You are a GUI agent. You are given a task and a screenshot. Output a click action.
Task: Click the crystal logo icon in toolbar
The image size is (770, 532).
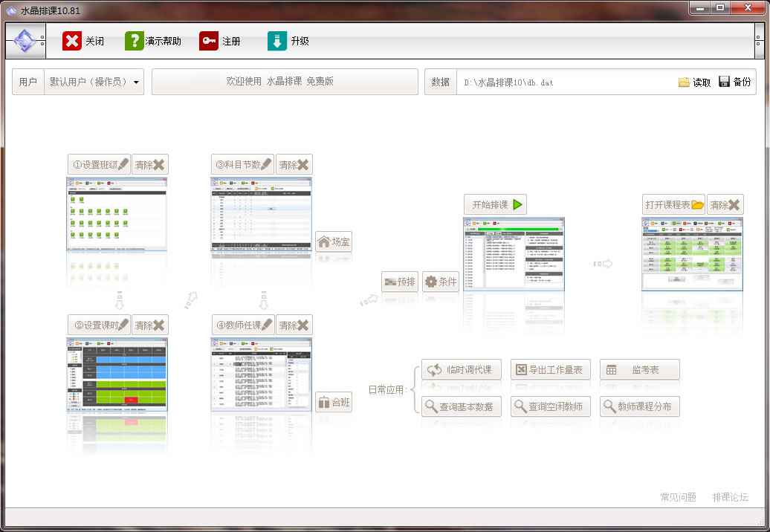(25, 41)
